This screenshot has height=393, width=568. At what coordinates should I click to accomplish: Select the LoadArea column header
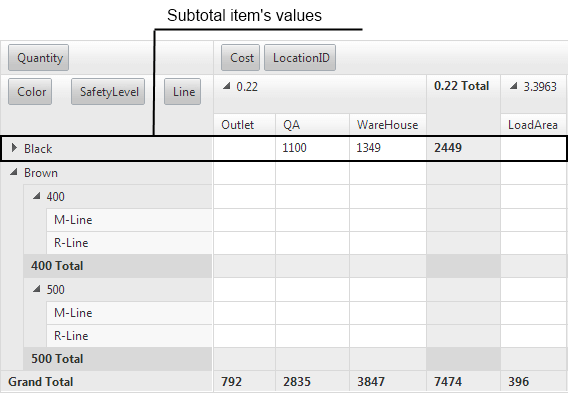(533, 125)
